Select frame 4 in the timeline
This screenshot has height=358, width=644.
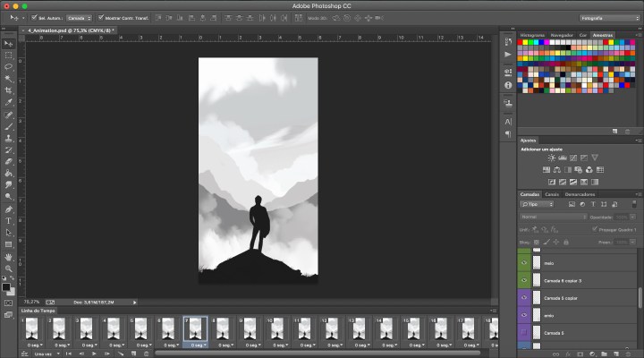pos(113,328)
